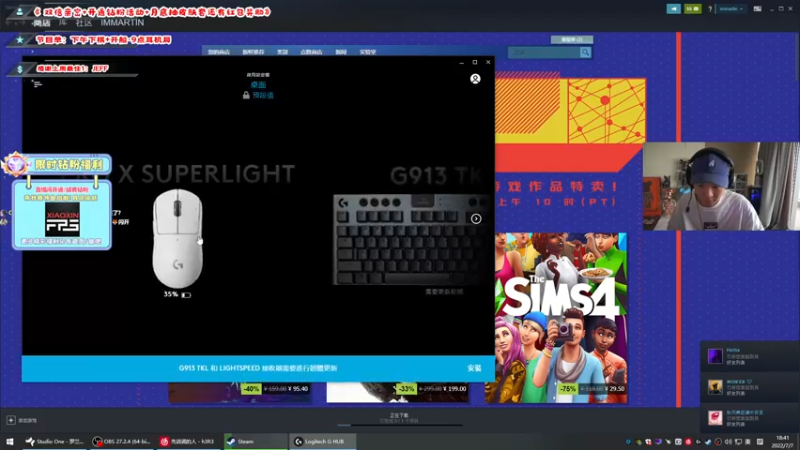The width and height of the screenshot is (800, 450).
Task: Click the OBS tray icon
Action: (x=718, y=442)
